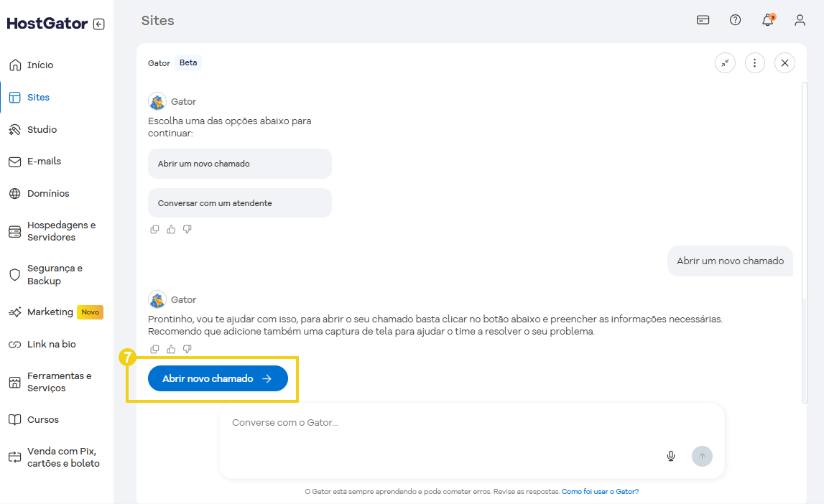824x504 pixels.
Task: Collapse the HostGator sidebar with arrow icon
Action: pos(99,24)
